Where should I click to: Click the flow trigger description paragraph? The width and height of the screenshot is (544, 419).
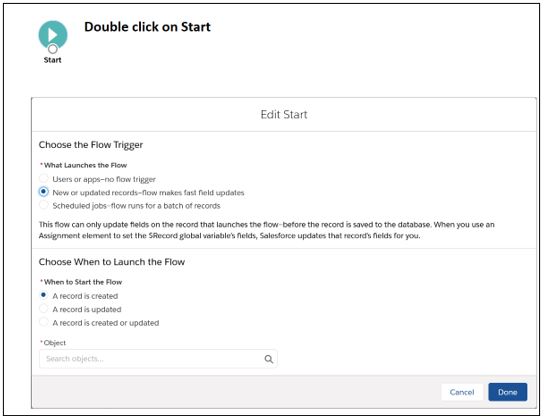click(266, 230)
